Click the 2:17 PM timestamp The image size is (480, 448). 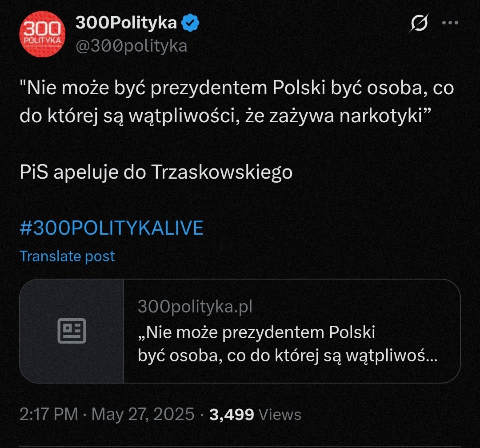coord(49,414)
